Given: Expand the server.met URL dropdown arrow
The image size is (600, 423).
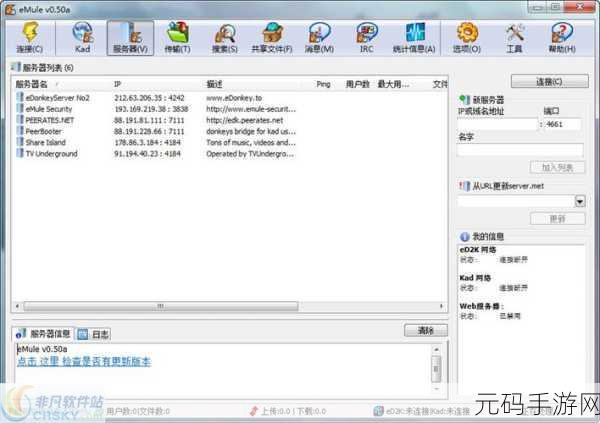Looking at the screenshot, I should tap(580, 201).
